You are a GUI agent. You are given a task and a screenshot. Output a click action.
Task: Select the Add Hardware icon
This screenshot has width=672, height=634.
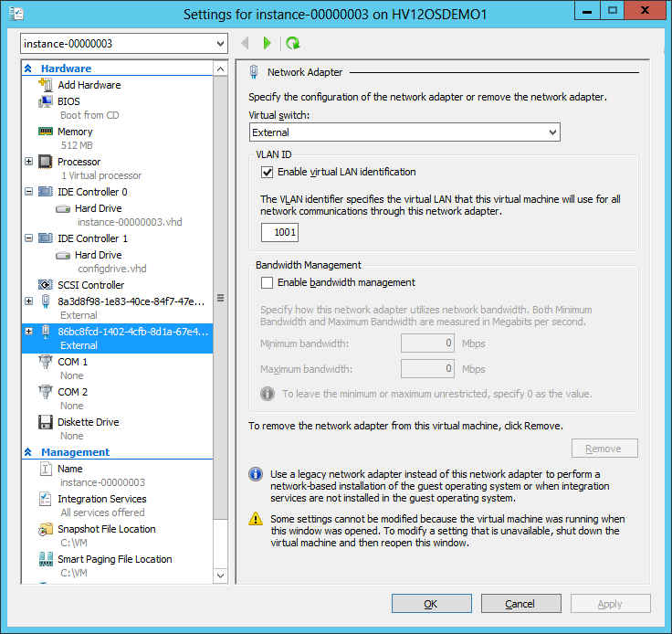(46, 85)
